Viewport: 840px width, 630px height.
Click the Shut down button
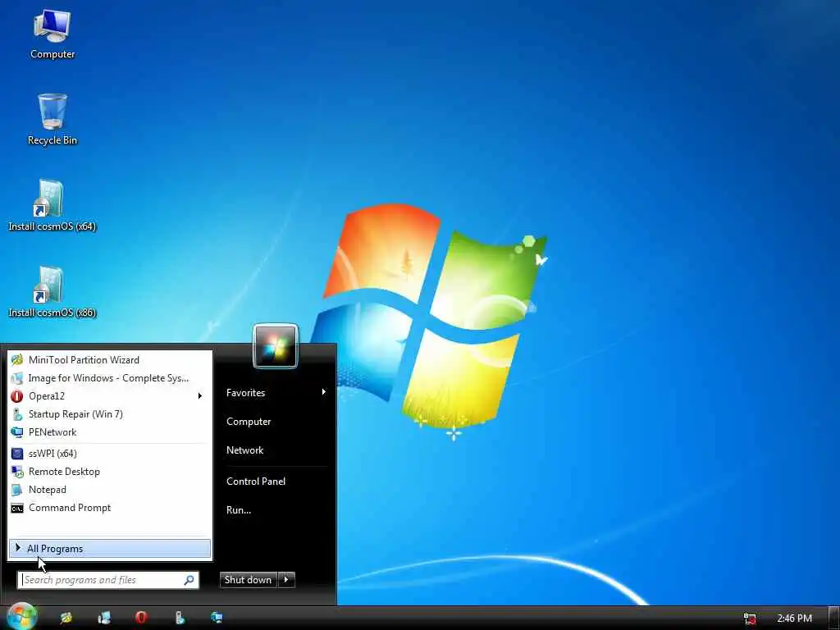point(249,580)
